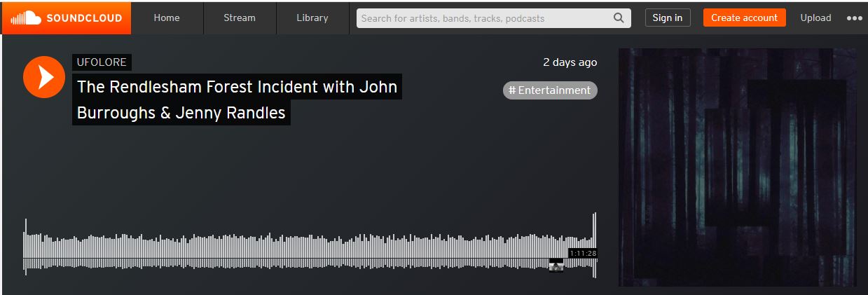This screenshot has height=295, width=868.
Task: Select the #Entertainment tag
Action: coord(550,90)
